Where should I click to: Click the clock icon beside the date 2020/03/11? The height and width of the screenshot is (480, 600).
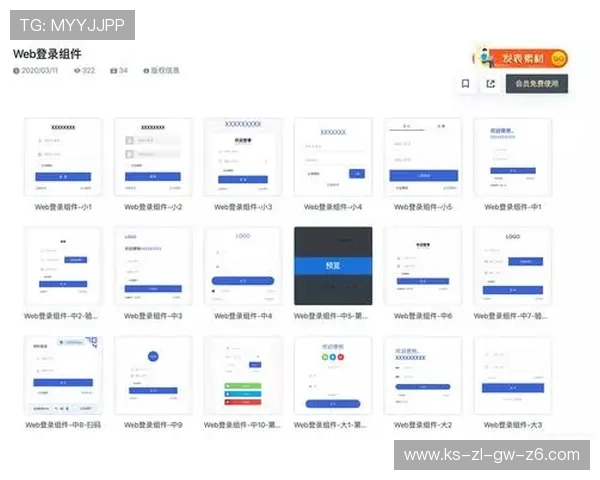16,70
